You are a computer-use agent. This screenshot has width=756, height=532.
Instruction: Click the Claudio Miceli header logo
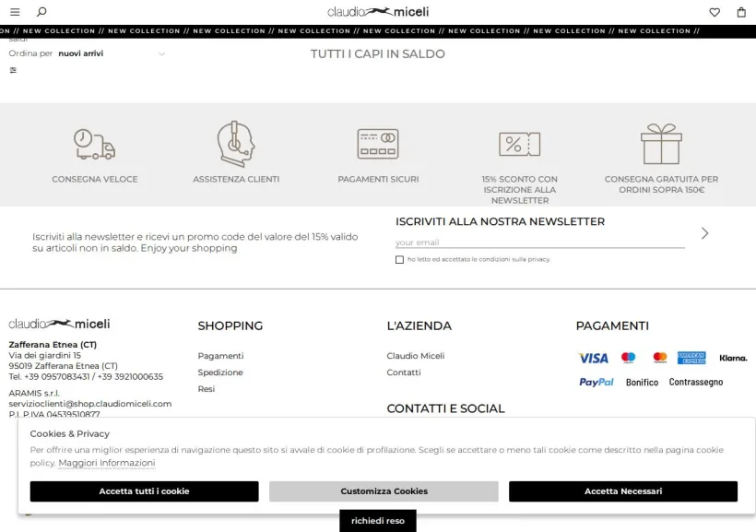click(x=378, y=12)
